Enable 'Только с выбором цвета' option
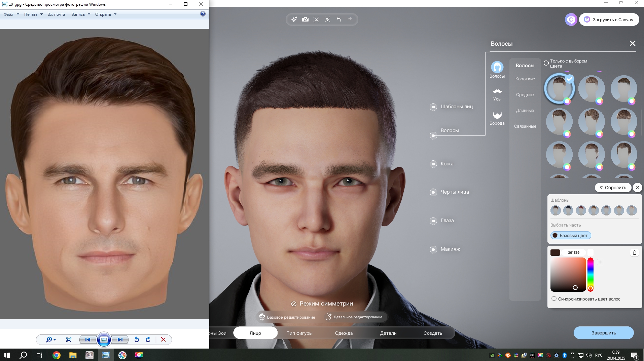 click(546, 63)
